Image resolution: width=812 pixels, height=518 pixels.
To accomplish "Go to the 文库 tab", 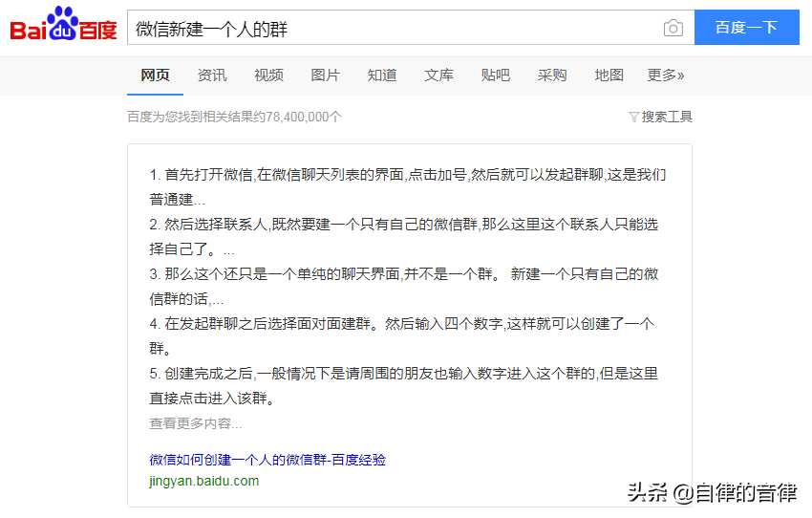I will pos(438,76).
